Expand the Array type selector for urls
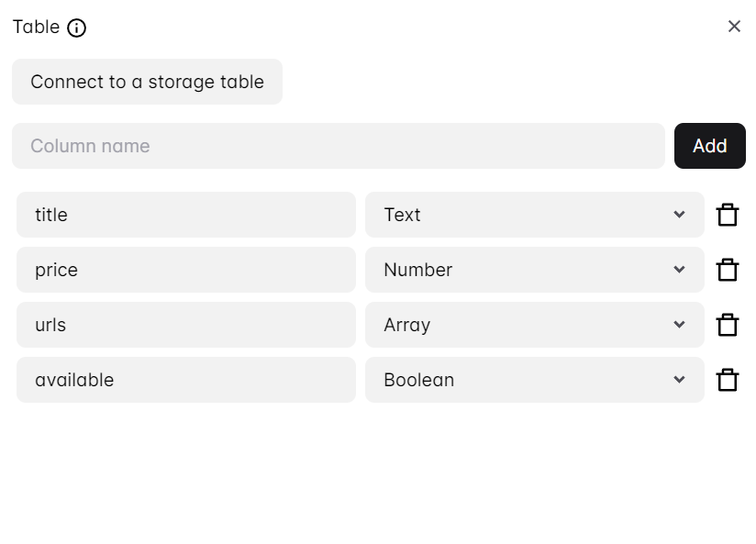This screenshot has width=756, height=544. click(x=534, y=325)
